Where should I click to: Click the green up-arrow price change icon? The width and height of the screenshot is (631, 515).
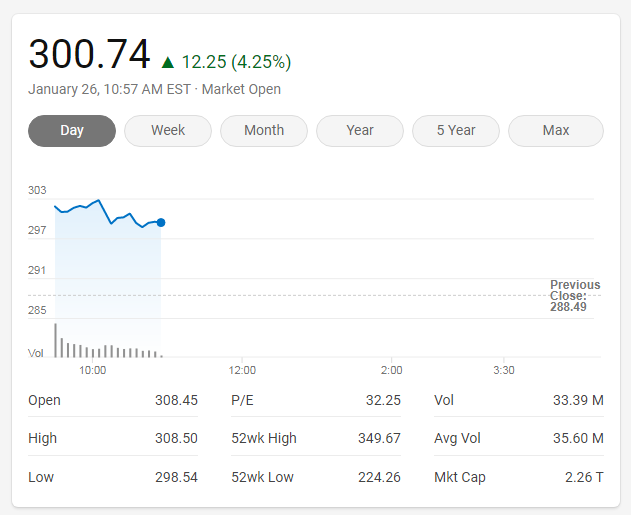(167, 62)
